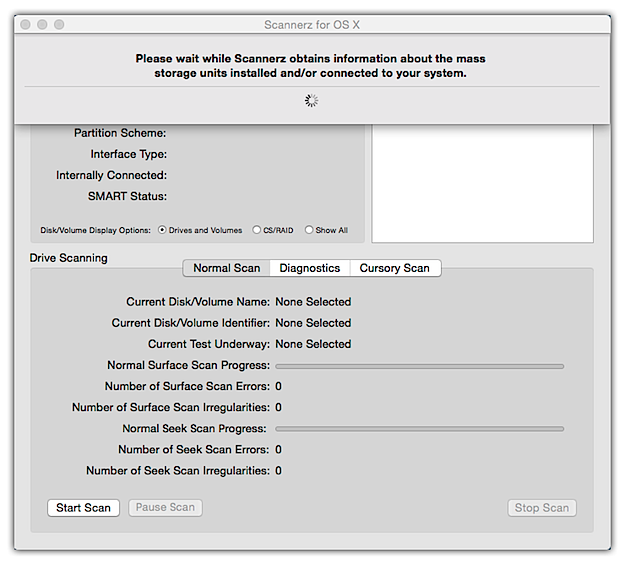Open the Diagnostics tab

coord(310,268)
